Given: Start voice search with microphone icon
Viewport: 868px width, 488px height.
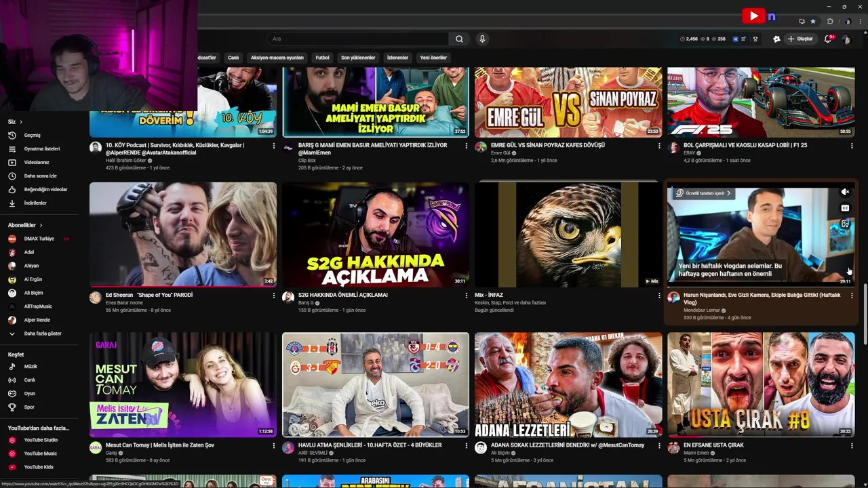Looking at the screenshot, I should pyautogui.click(x=482, y=39).
